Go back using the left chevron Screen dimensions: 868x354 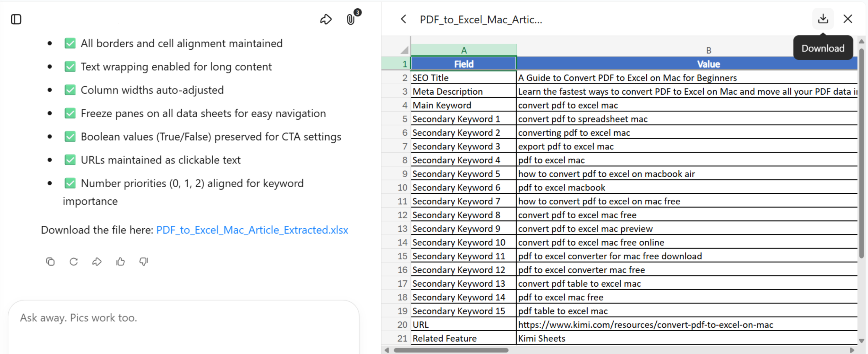[403, 19]
